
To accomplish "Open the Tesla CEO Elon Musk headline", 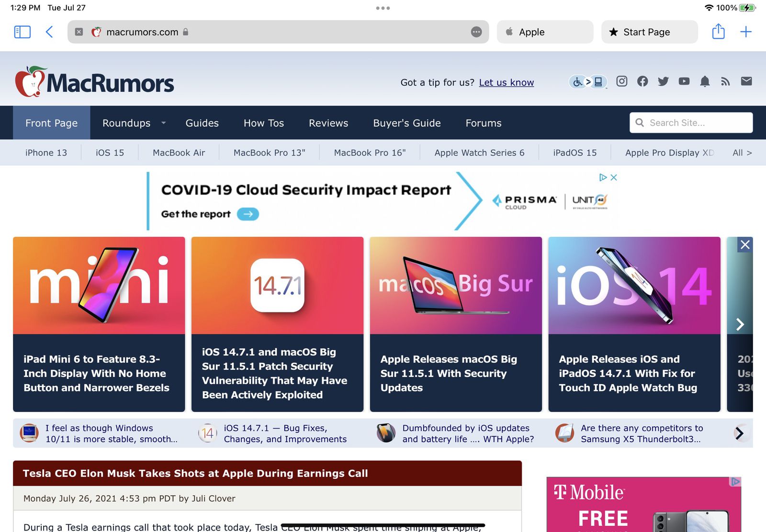I will [x=195, y=474].
